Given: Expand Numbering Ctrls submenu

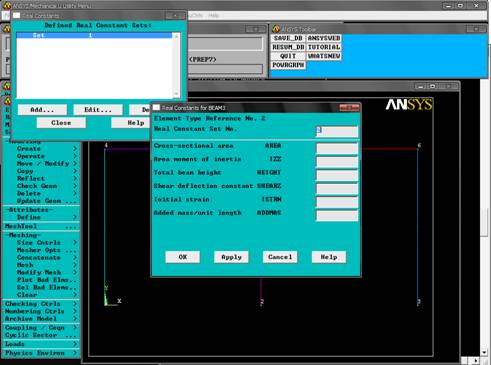Looking at the screenshot, I should pyautogui.click(x=42, y=311).
